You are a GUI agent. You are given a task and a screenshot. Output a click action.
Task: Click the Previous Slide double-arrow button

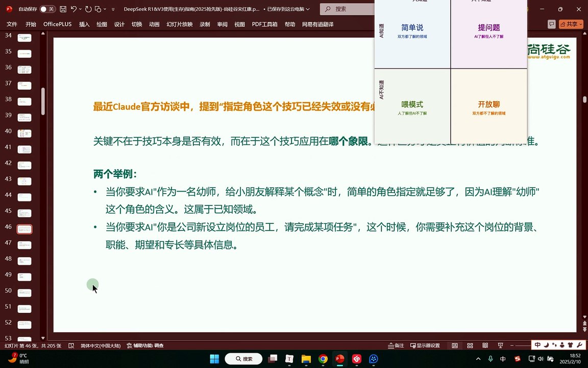tap(584, 324)
